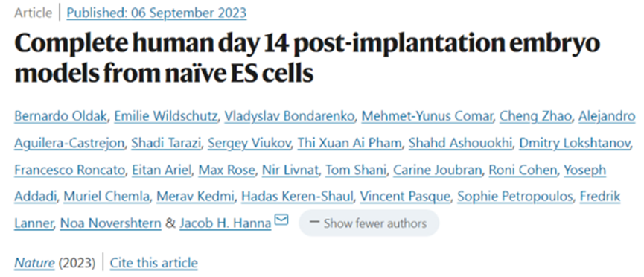Screen dimensions: 644x277
Task: Click Mehmet-Yunus Comar author name
Action: click(427, 116)
